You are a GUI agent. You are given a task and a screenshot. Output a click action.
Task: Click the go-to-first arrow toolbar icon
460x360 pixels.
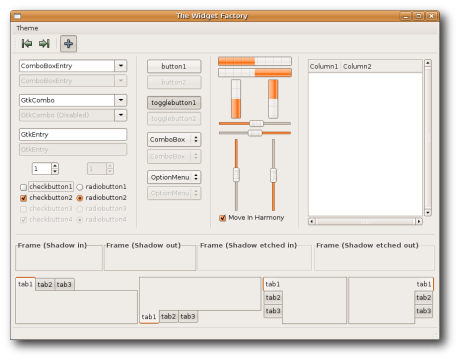[27, 43]
